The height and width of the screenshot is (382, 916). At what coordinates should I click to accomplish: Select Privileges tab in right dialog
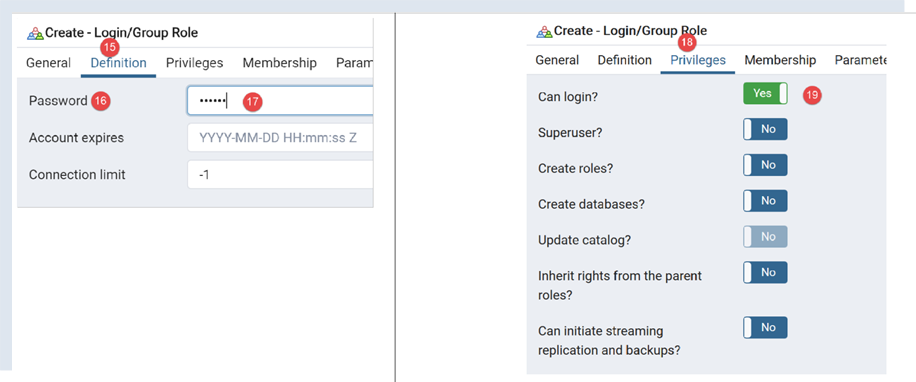pyautogui.click(x=698, y=60)
